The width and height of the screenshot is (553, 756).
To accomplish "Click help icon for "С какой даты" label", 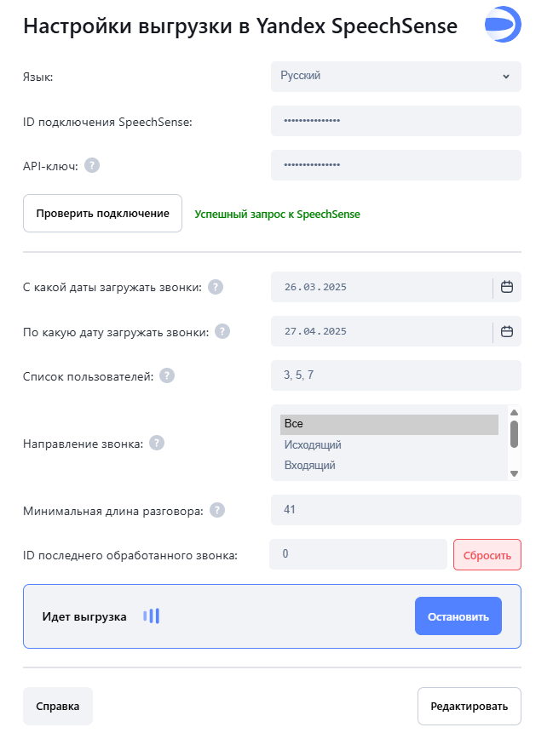I will coord(216,287).
